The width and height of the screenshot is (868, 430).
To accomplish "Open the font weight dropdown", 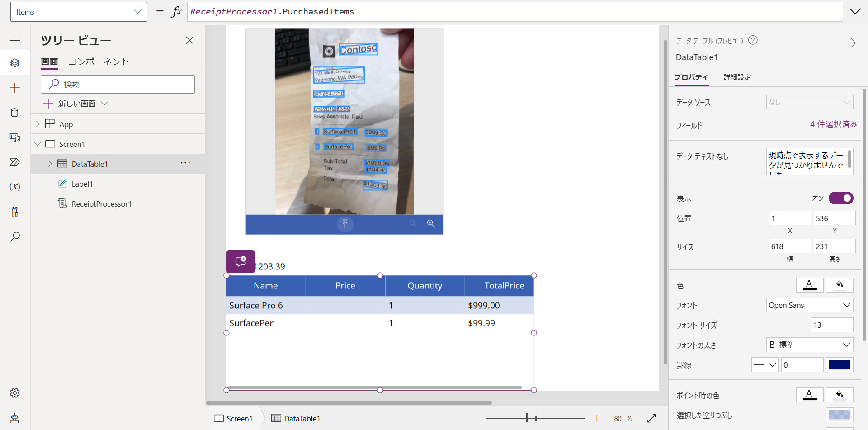I will (x=810, y=345).
